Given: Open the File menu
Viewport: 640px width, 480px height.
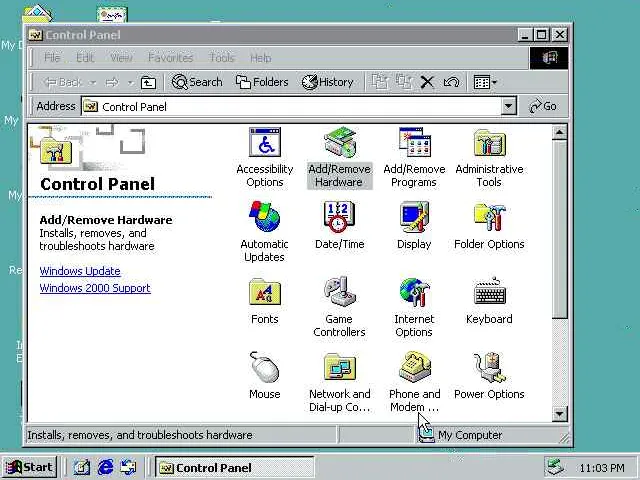Looking at the screenshot, I should 52,58.
